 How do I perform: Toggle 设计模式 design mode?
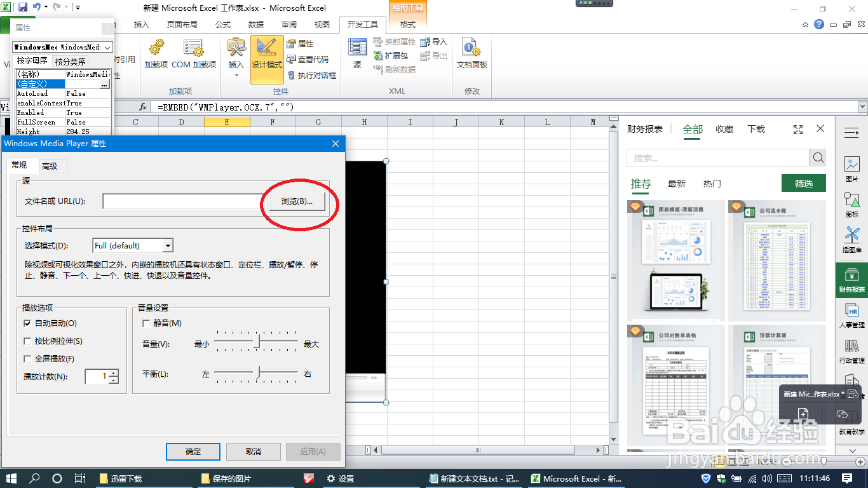pyautogui.click(x=267, y=60)
